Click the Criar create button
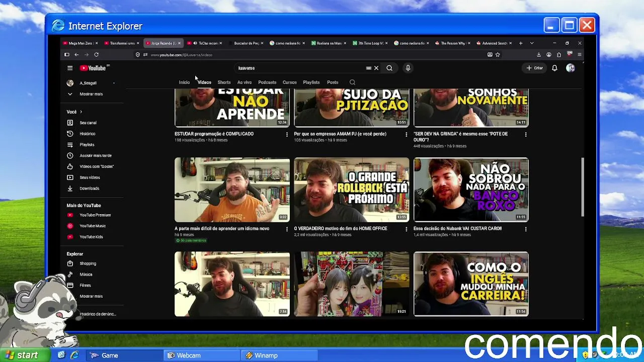Screen dimensions: 644x362 point(535,68)
